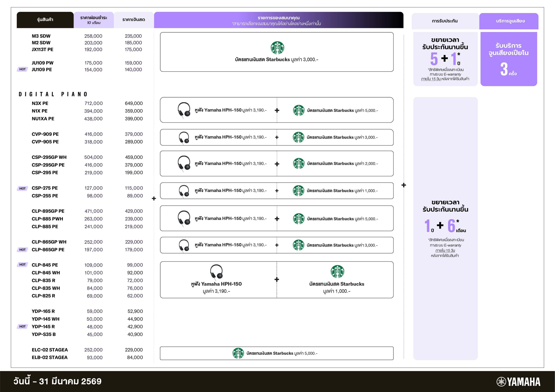555x392 pixels.
Task: Click the การรับประกัน header
Action: [x=445, y=21]
